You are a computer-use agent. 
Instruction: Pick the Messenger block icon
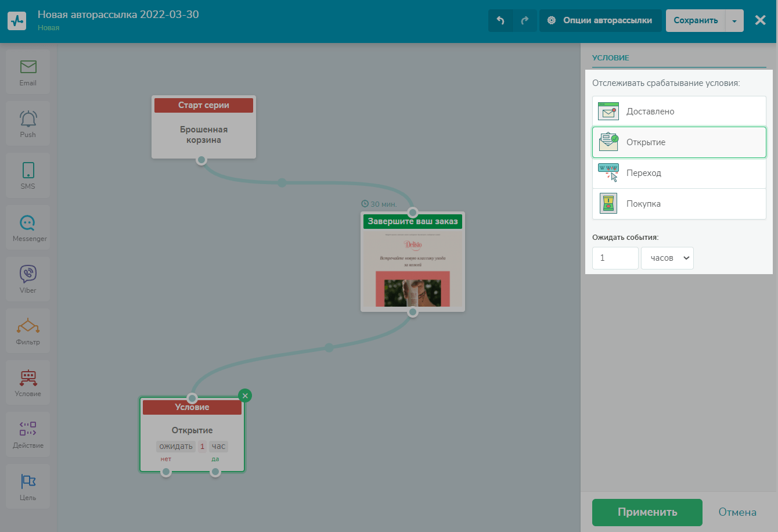tap(28, 227)
